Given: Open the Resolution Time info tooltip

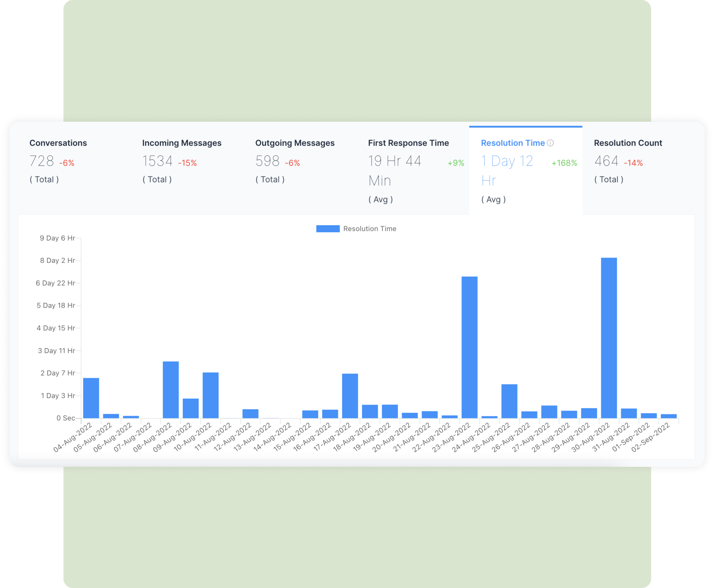Looking at the screenshot, I should click(x=551, y=143).
